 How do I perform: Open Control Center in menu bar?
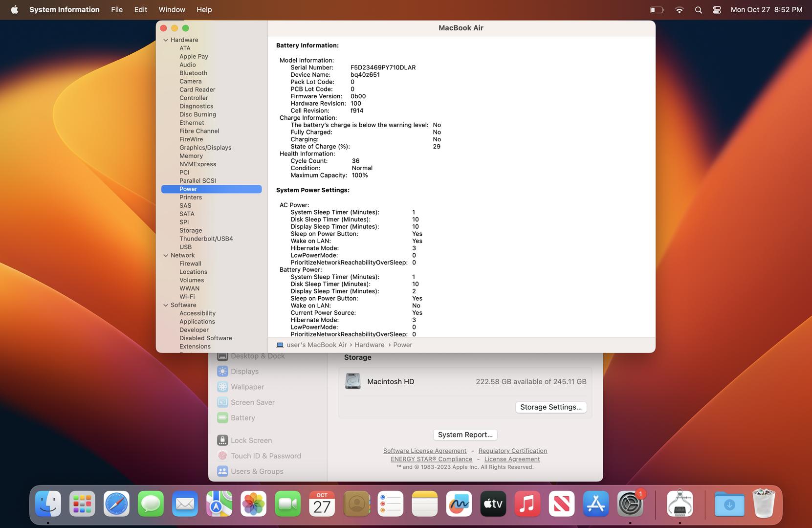[717, 10]
